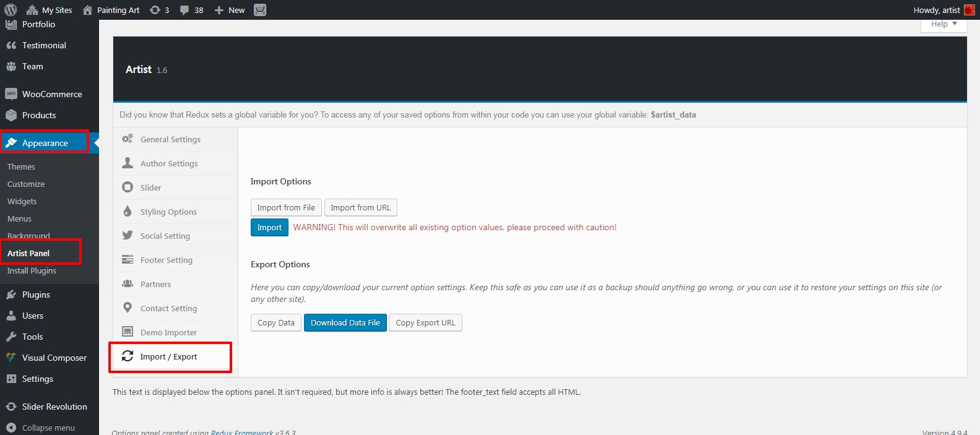Click Import from URL button
The height and width of the screenshot is (435, 980).
click(x=361, y=207)
